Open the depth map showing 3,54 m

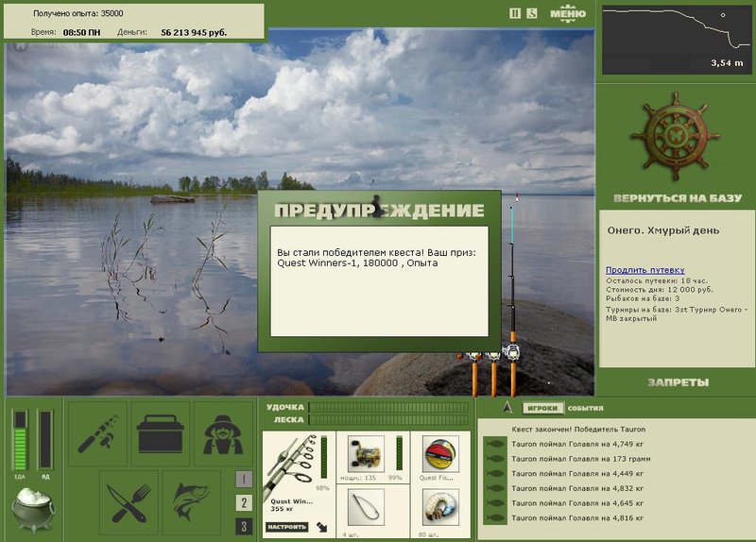coord(677,40)
